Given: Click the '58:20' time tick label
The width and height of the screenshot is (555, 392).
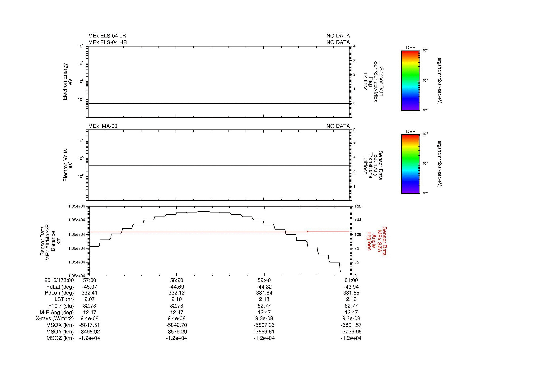Looking at the screenshot, I should point(177,280).
